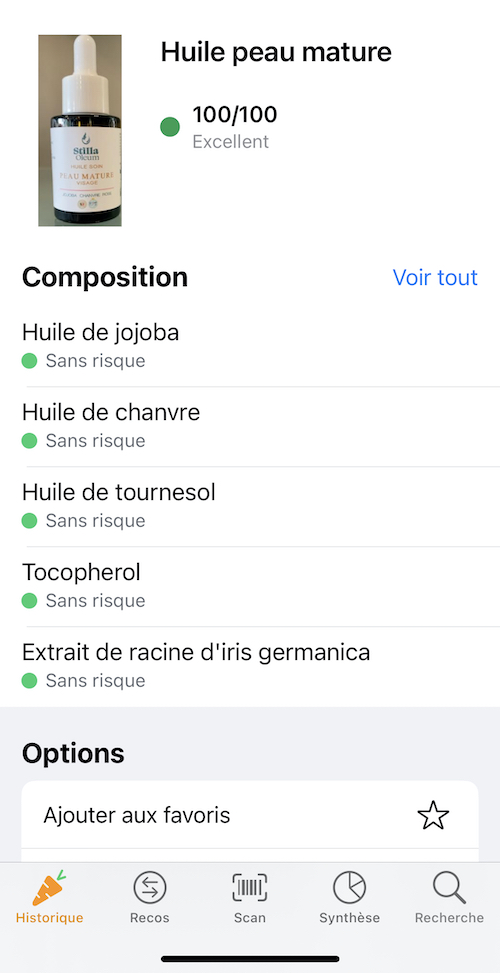The width and height of the screenshot is (500, 973).
Task: Open the Recherche magnifier tab
Action: (x=449, y=897)
